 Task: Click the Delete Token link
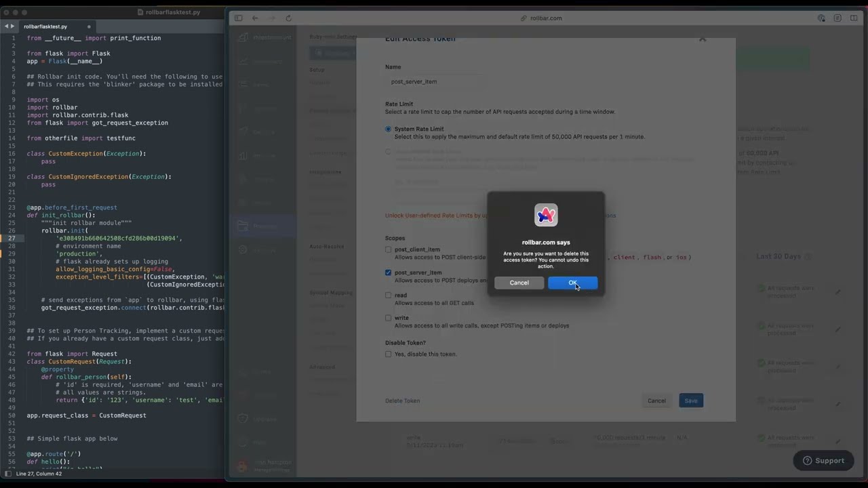click(x=403, y=401)
